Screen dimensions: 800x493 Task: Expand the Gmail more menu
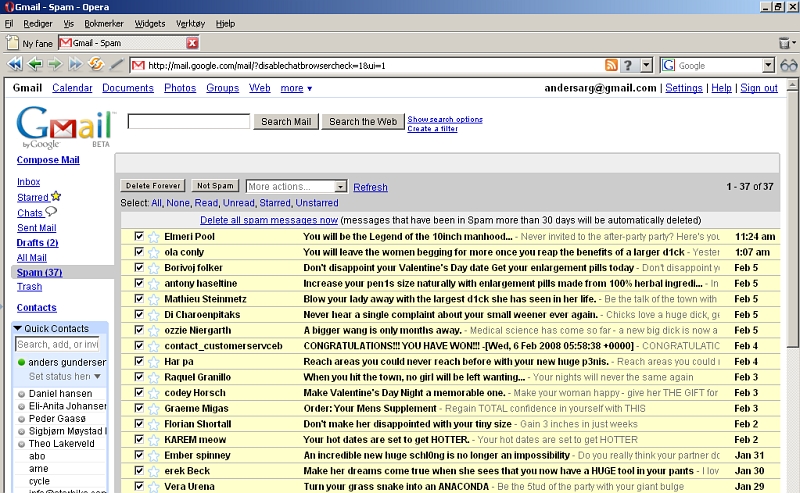[x=296, y=88]
